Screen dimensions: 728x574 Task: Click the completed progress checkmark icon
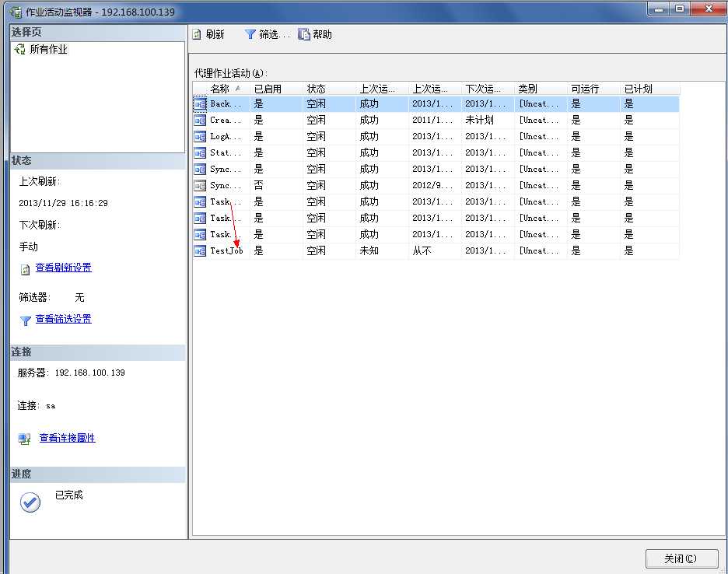point(30,502)
